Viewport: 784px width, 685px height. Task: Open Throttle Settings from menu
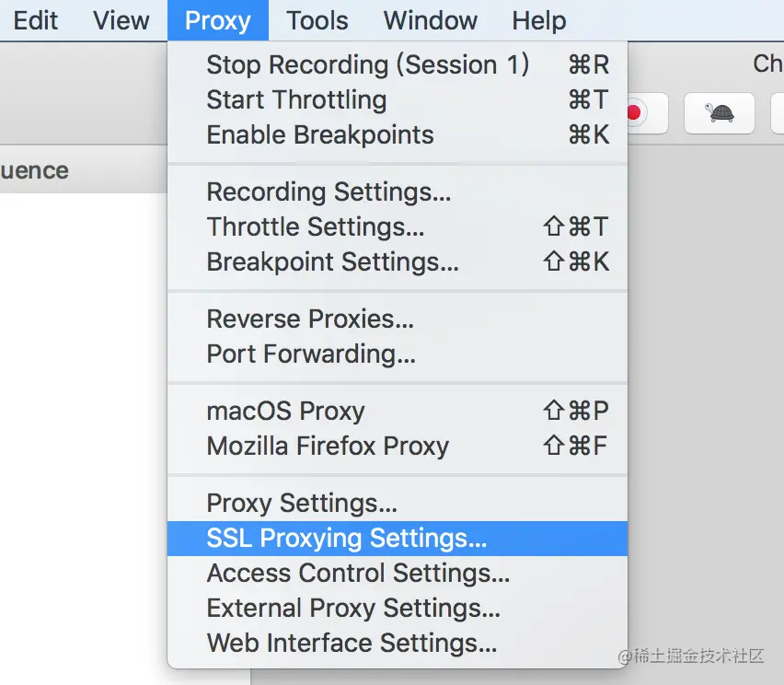click(316, 226)
